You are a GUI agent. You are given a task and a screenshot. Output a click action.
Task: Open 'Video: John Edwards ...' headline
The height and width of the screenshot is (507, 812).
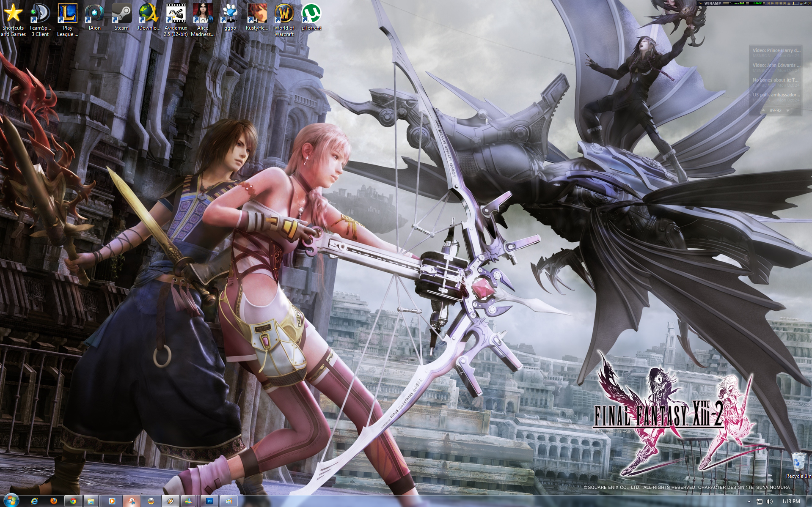click(x=776, y=65)
